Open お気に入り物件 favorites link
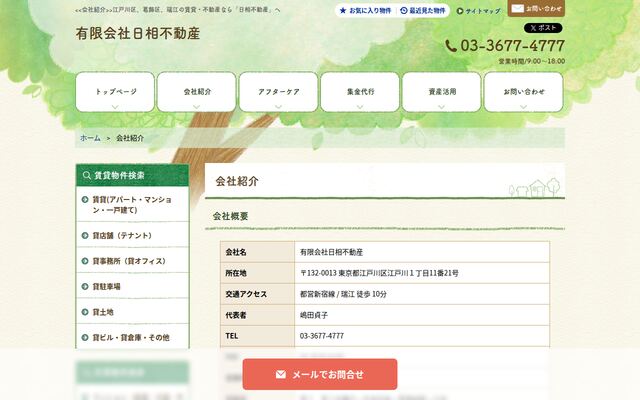The image size is (640, 400). [x=365, y=11]
